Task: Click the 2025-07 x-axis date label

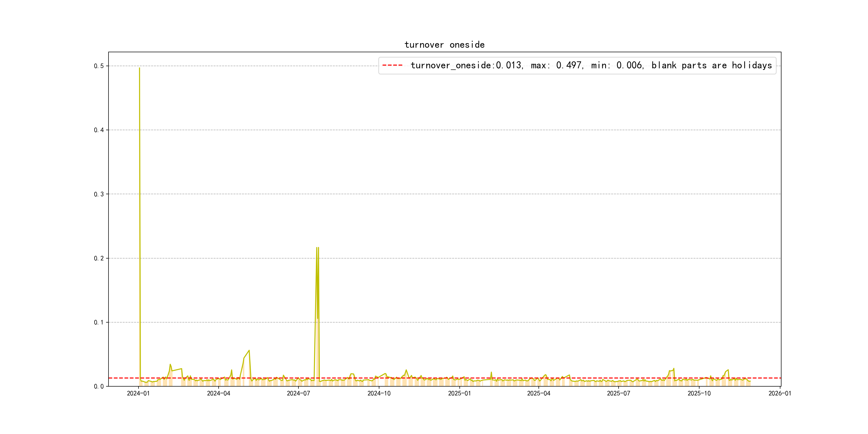Action: tap(618, 394)
